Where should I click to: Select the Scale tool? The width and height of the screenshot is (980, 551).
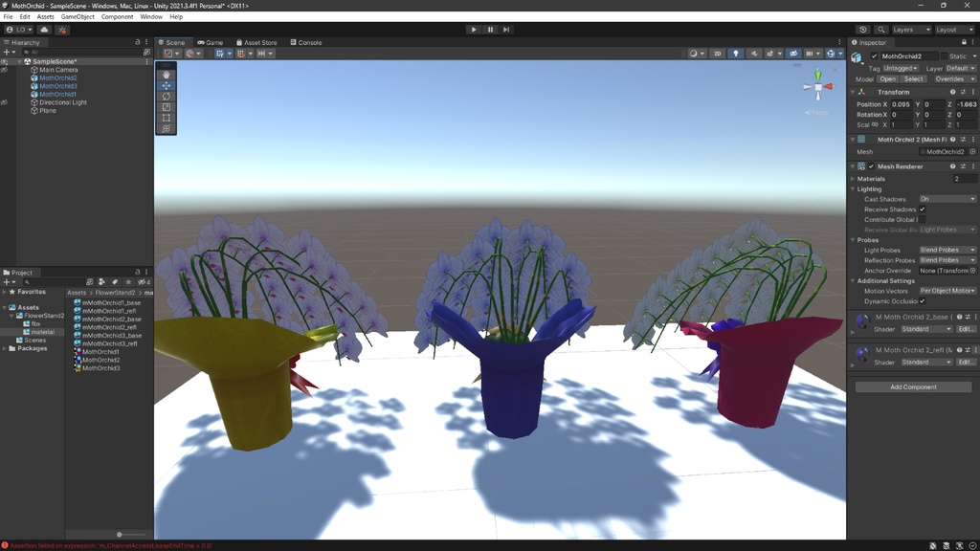coord(167,107)
